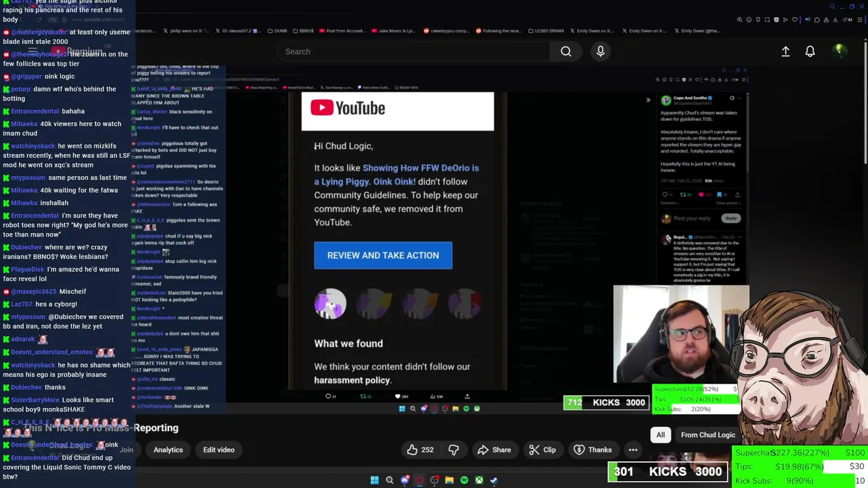Open Discord from the taskbar
Image resolution: width=868 pixels, height=488 pixels.
point(405,480)
